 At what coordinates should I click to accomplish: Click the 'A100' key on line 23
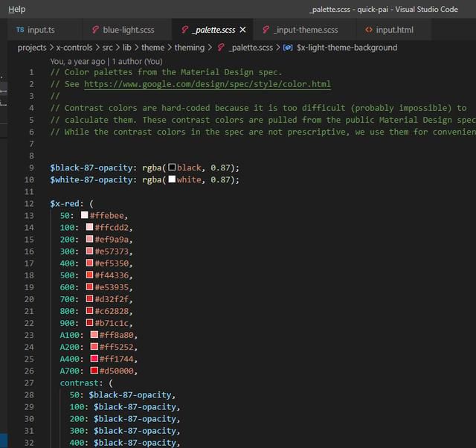click(69, 335)
